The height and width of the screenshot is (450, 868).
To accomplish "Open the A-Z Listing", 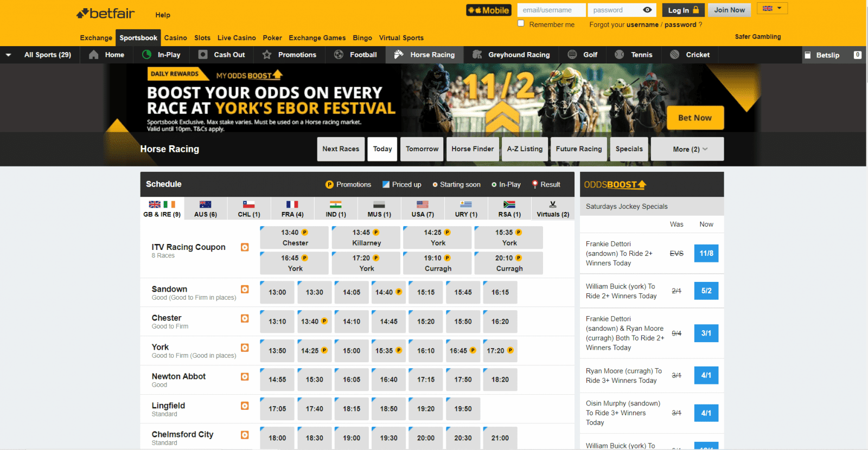I will pos(525,149).
